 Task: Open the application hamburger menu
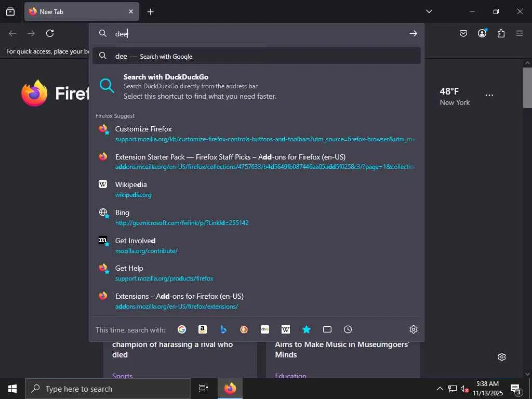pos(520,33)
